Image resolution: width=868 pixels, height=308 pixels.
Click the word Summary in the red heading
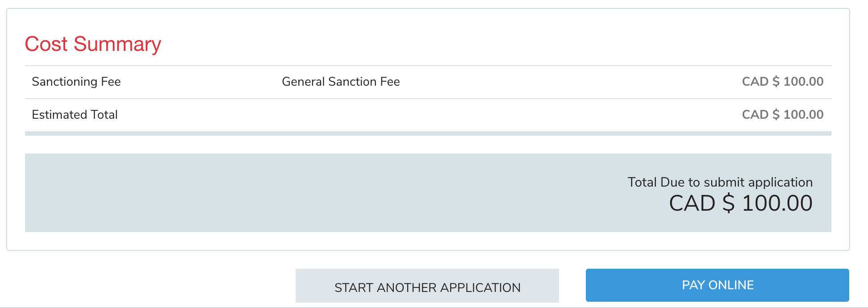117,44
